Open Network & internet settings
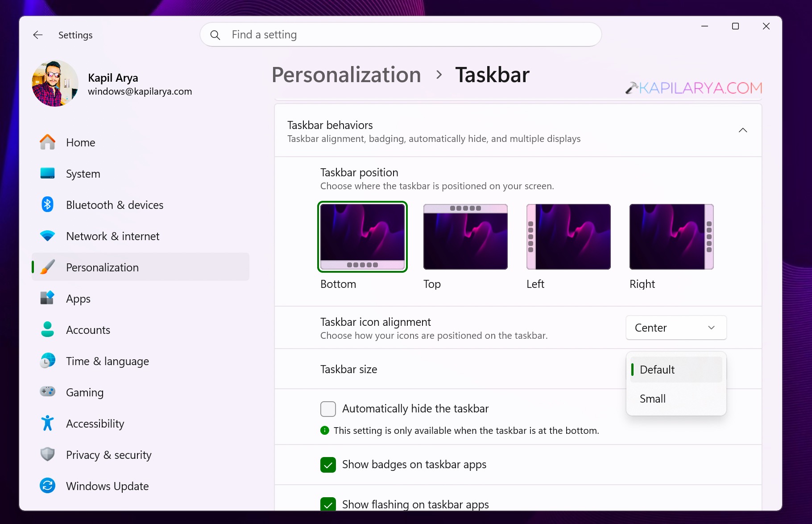This screenshot has height=524, width=812. click(140, 236)
